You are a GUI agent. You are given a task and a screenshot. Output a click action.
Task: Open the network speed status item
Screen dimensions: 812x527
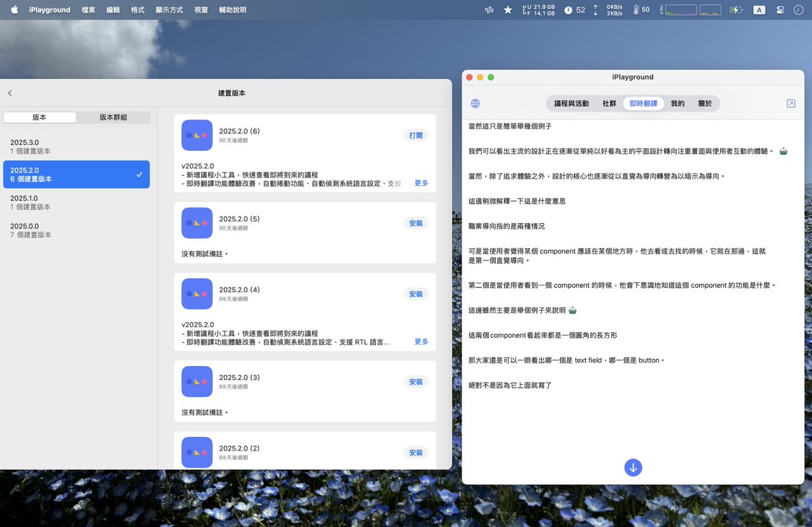coord(608,10)
